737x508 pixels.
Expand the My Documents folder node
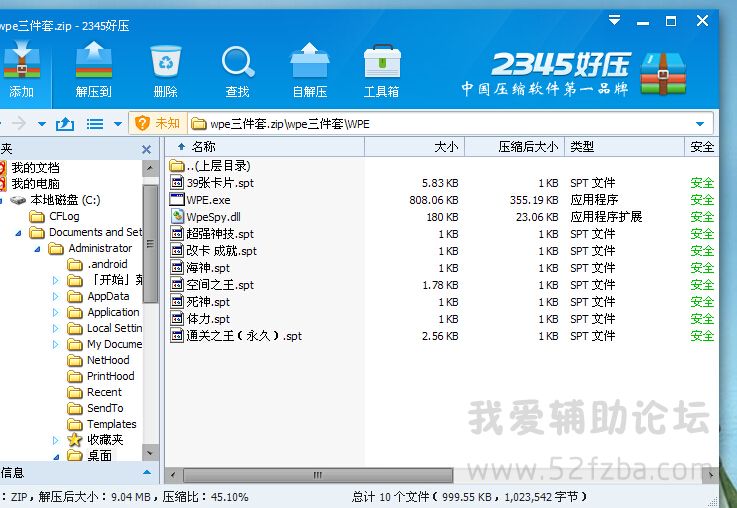(x=56, y=344)
